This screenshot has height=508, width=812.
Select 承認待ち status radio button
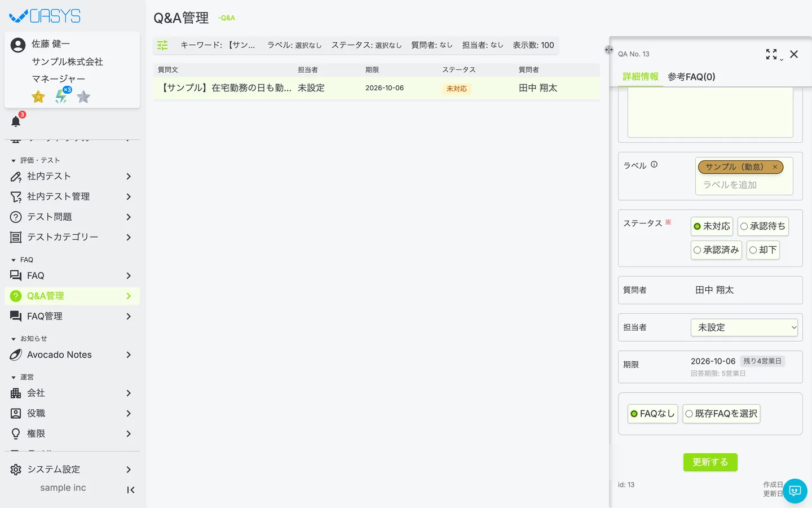(763, 226)
